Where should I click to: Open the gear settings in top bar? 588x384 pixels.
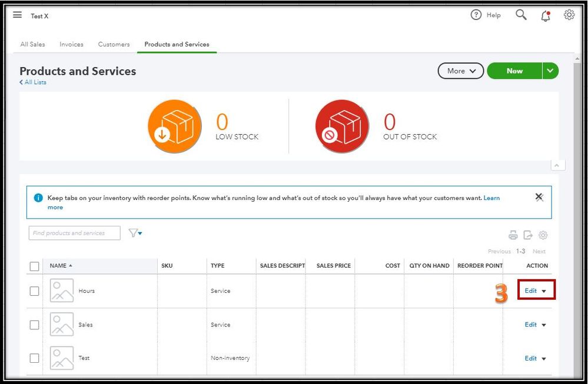569,15
